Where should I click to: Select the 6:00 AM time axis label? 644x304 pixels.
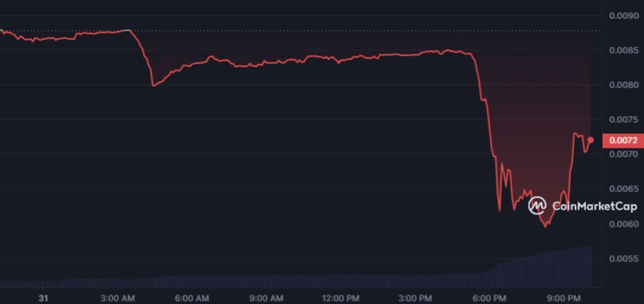tap(192, 298)
